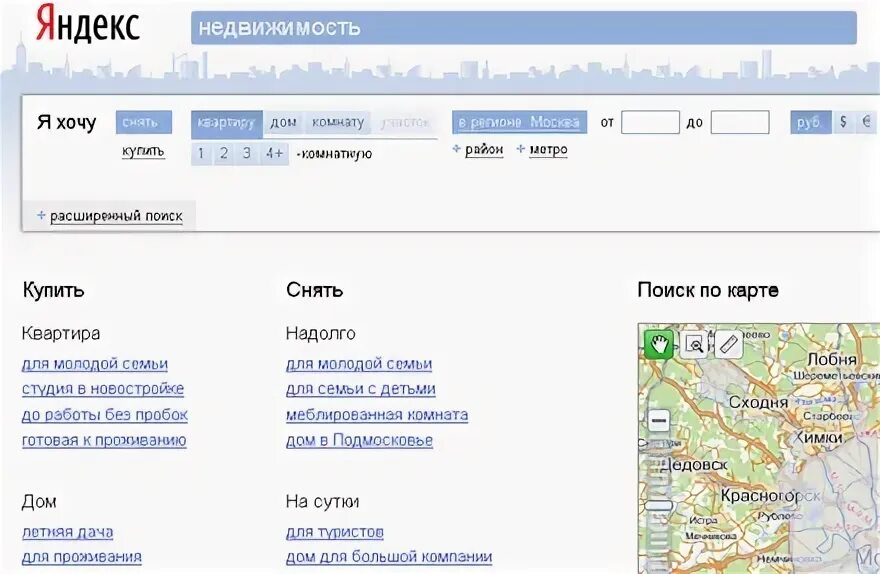880x574 pixels.
Task: Select the ruler measure tool on map
Action: 728,344
